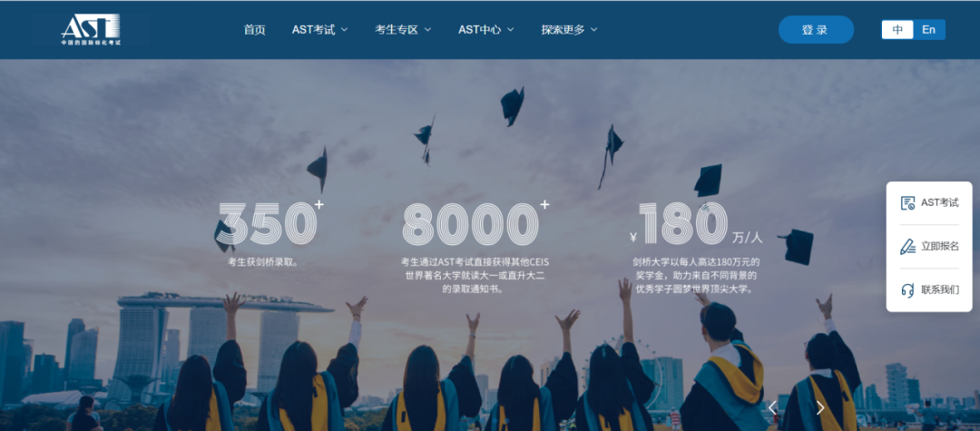Click the AST logo in header

91,29
